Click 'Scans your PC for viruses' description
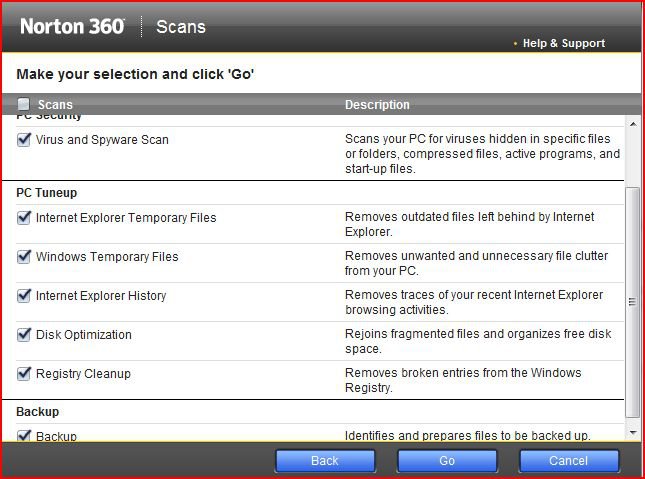This screenshot has height=479, width=645. pos(482,154)
